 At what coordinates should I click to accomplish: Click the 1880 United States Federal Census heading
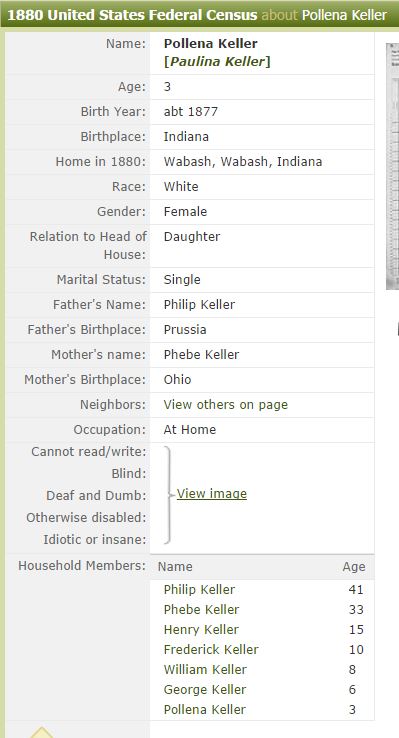tap(132, 15)
